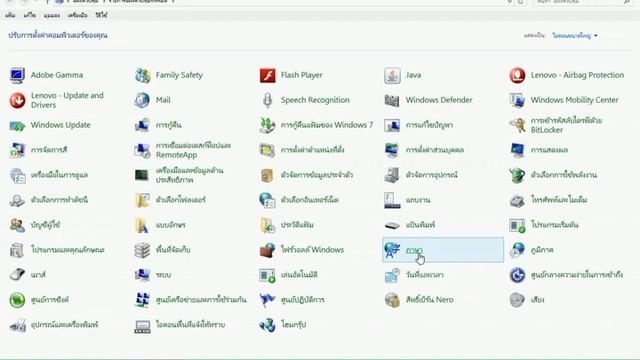Open the Indexing Options magnifier icon
Viewport: 640px width, 360px height.
pos(17,200)
